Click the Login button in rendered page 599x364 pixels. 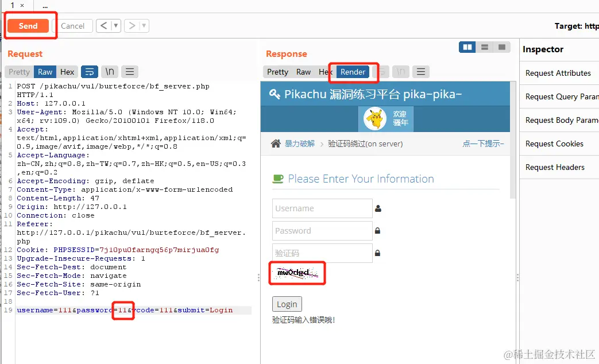point(287,304)
